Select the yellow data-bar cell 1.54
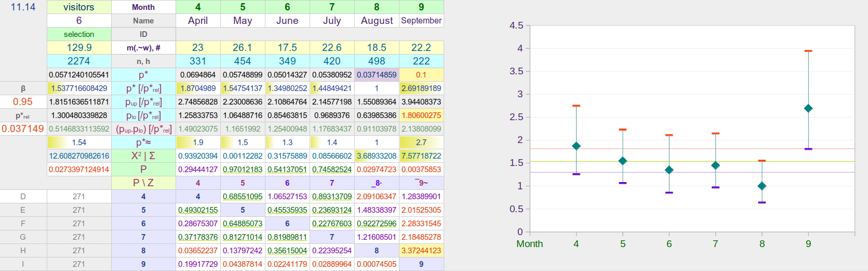The image size is (868, 271). (79, 143)
